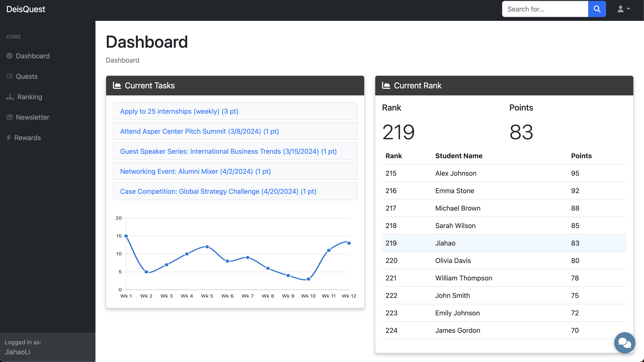The width and height of the screenshot is (644, 362).
Task: Open Apply to 25 internships task
Action: tap(179, 111)
